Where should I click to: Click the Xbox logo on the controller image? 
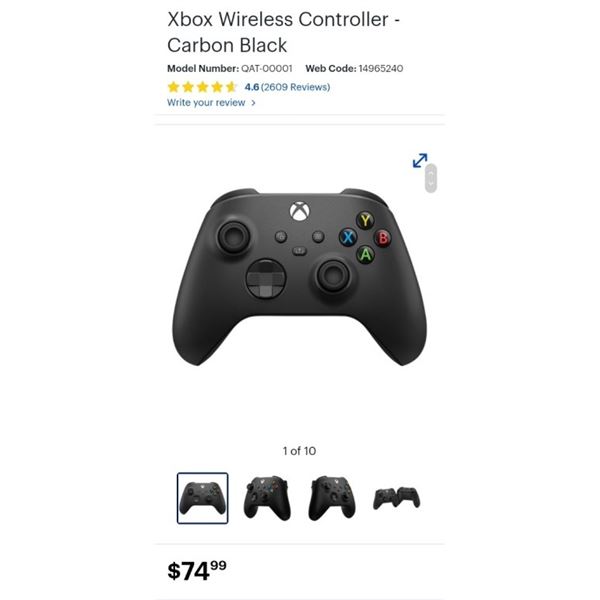(x=300, y=212)
